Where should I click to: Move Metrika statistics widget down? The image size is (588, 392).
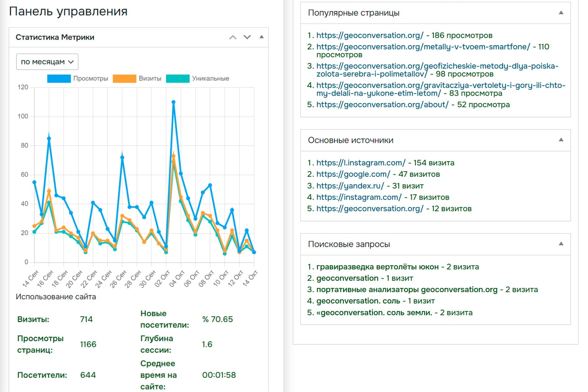pyautogui.click(x=247, y=37)
